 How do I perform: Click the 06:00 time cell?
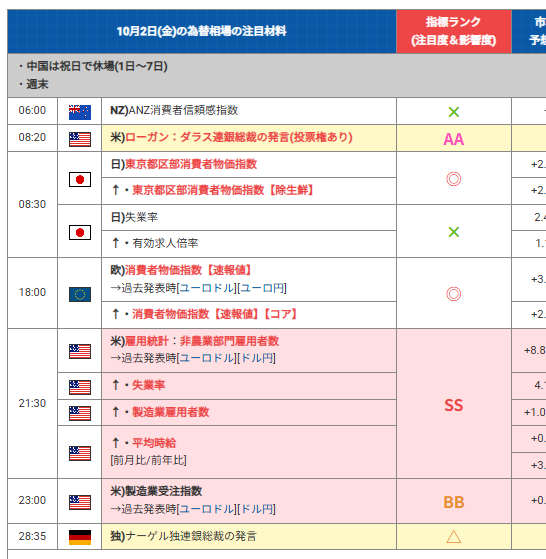click(32, 110)
